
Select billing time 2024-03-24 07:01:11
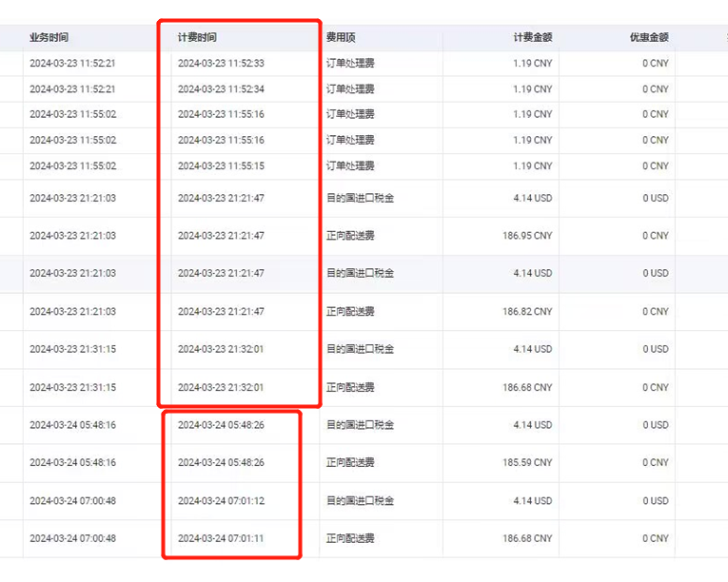(x=221, y=539)
